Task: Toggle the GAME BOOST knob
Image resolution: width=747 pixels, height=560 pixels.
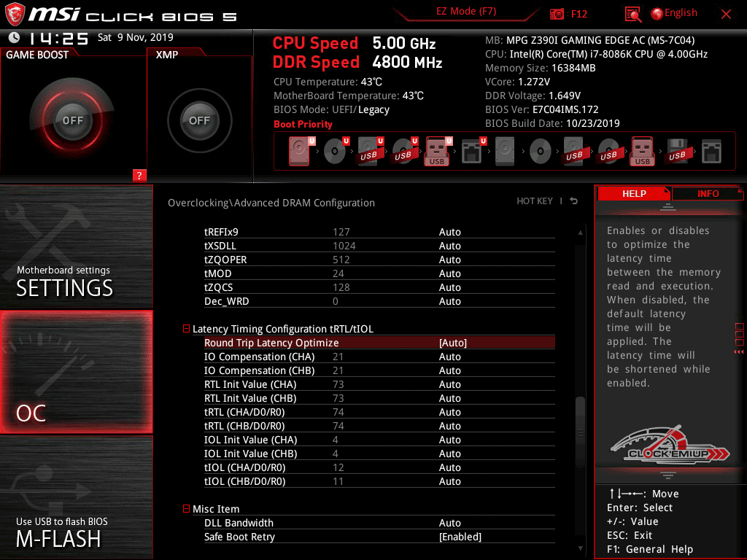Action: tap(72, 120)
